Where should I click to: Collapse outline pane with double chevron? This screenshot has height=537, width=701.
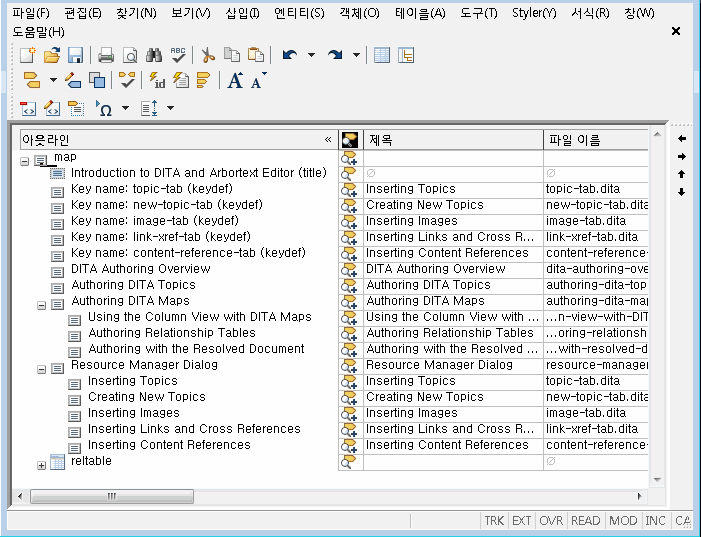[x=328, y=140]
